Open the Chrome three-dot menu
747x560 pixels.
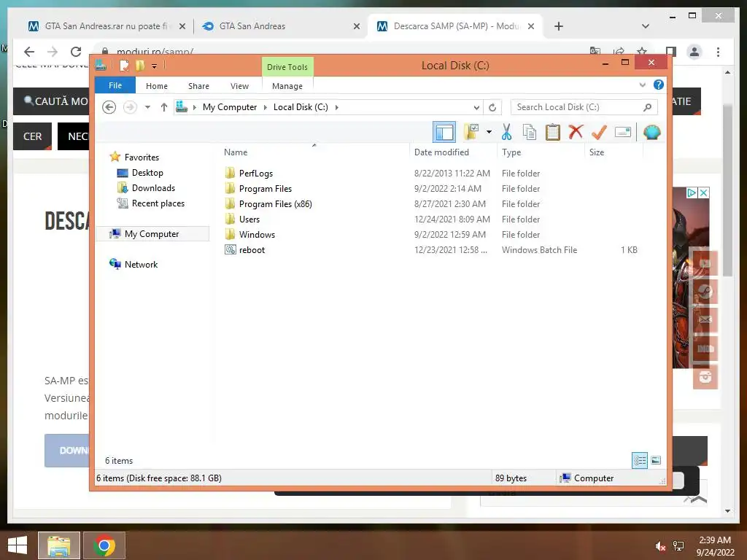tap(718, 52)
